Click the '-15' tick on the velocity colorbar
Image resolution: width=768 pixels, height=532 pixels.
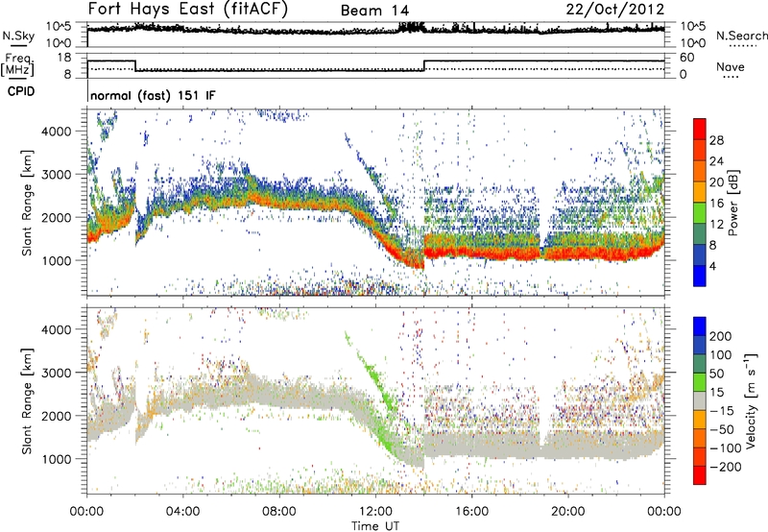point(722,411)
